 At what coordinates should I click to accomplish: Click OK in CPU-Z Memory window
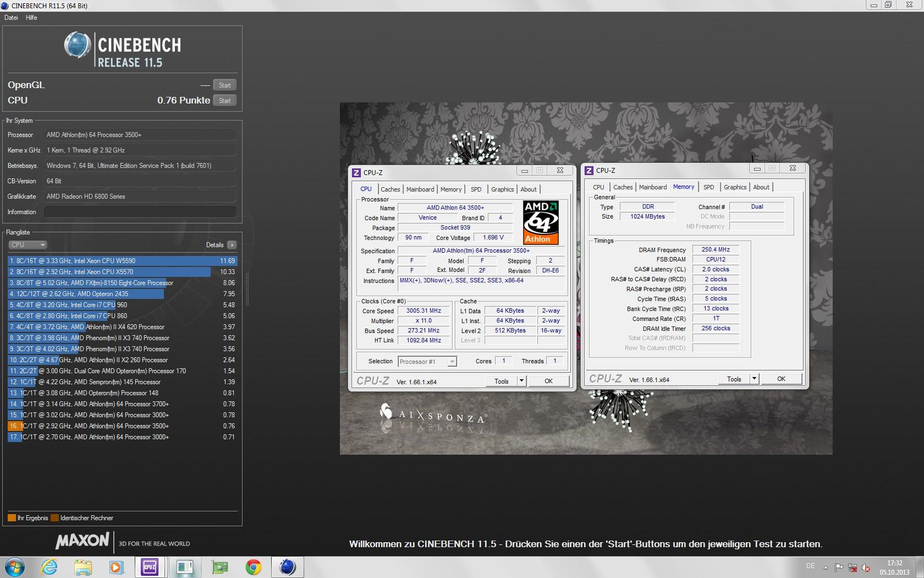(x=781, y=379)
